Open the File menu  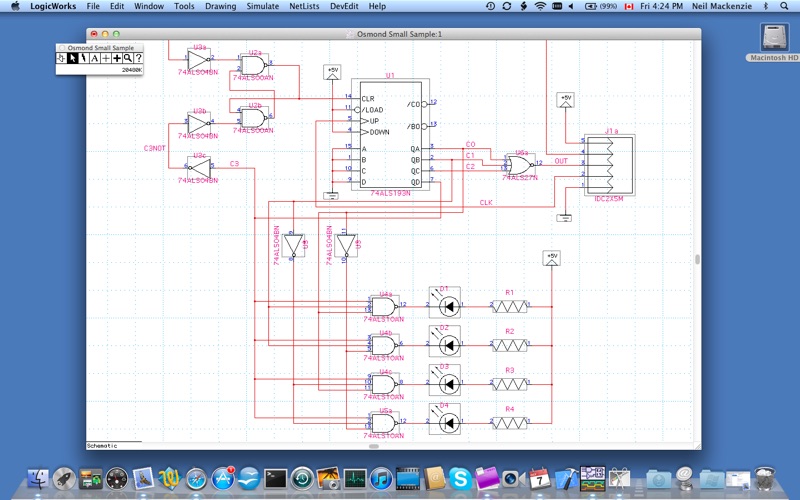point(93,6)
